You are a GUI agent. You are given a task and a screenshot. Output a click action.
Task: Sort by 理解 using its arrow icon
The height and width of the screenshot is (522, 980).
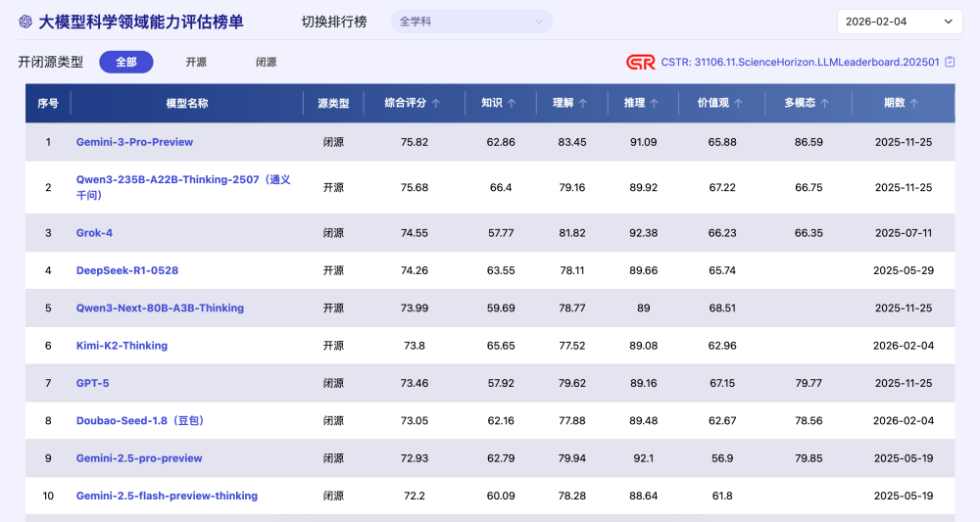coord(583,103)
